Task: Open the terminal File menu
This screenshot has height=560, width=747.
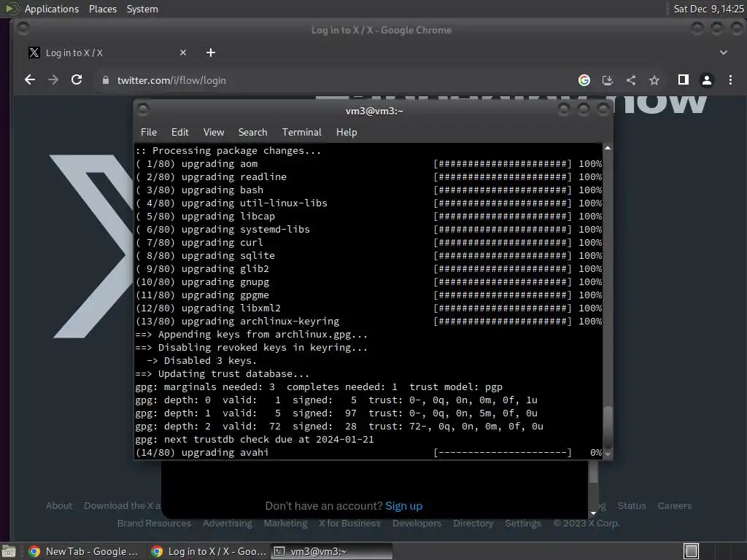Action: click(149, 132)
